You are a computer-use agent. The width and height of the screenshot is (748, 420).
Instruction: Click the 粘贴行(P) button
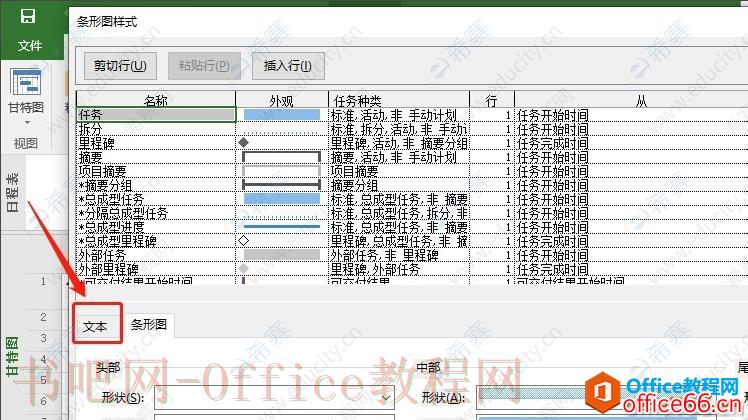click(x=204, y=65)
